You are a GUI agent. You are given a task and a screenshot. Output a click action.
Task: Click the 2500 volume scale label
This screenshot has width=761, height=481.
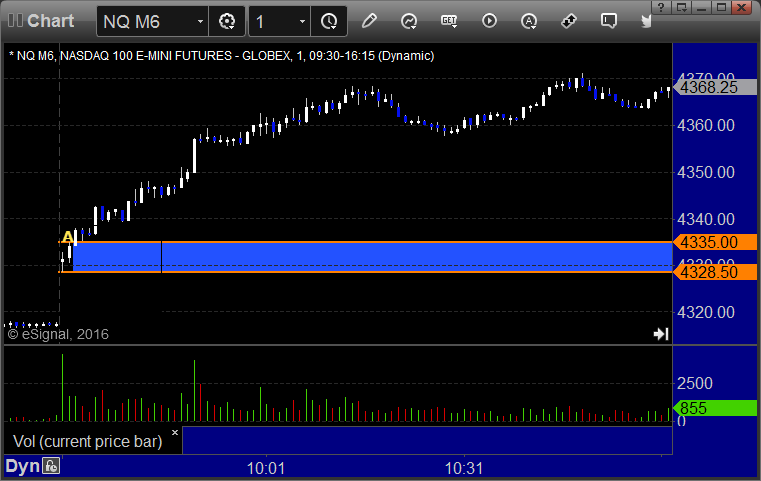[x=695, y=383]
